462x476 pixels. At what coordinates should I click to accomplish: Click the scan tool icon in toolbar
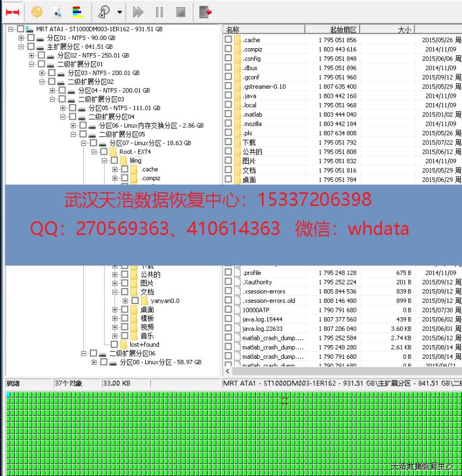click(104, 11)
